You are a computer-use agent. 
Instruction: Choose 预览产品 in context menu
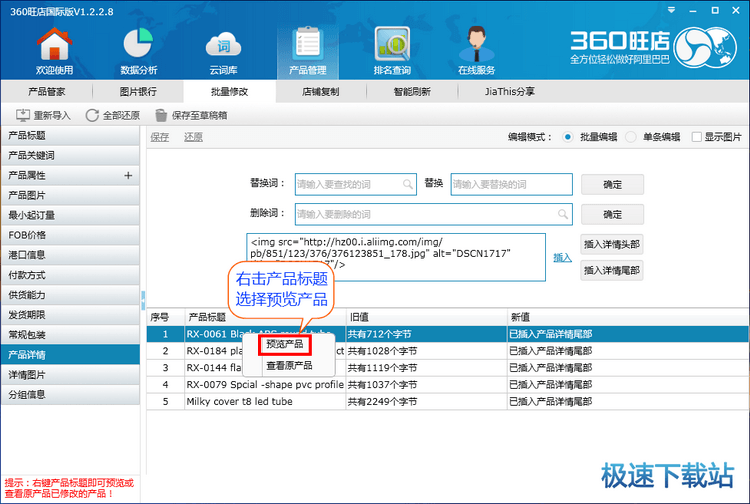(x=285, y=344)
